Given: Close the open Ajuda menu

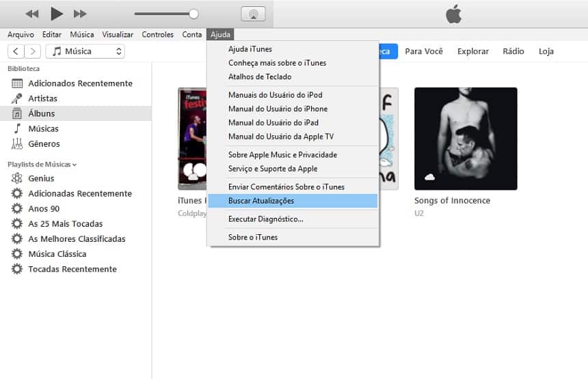Looking at the screenshot, I should tap(220, 34).
